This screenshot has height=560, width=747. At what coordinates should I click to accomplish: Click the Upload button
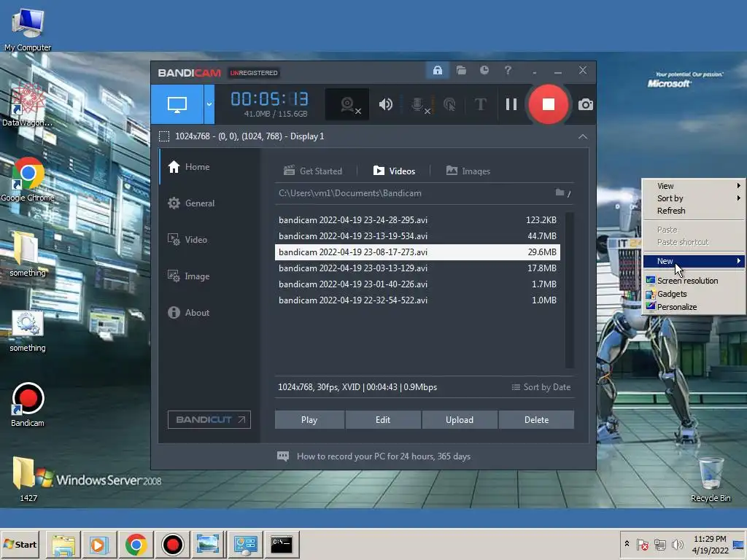point(460,420)
